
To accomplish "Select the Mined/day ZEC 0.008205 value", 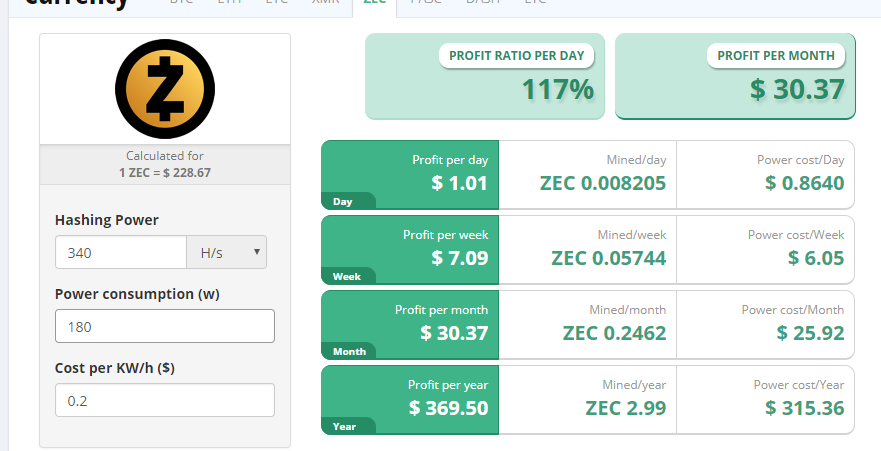I will point(603,183).
